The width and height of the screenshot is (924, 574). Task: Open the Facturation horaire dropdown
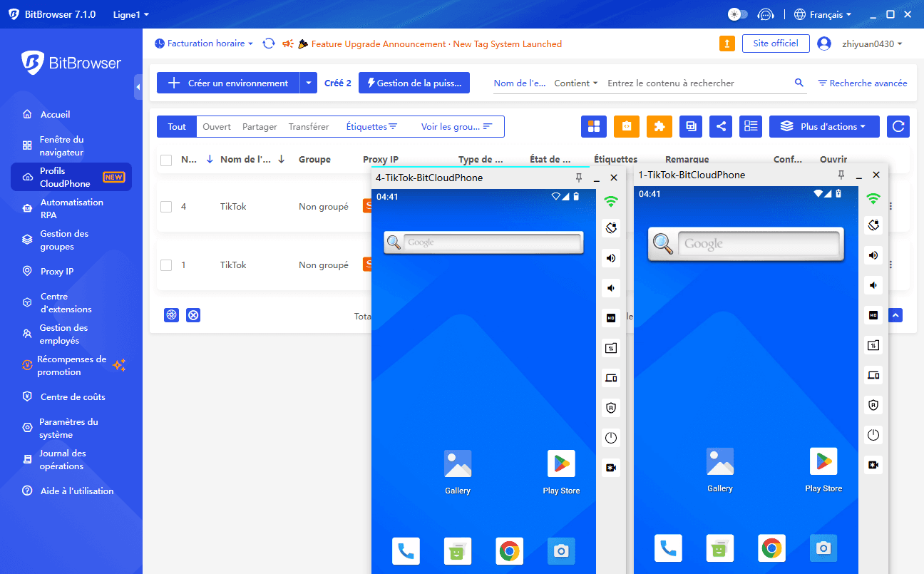click(204, 43)
